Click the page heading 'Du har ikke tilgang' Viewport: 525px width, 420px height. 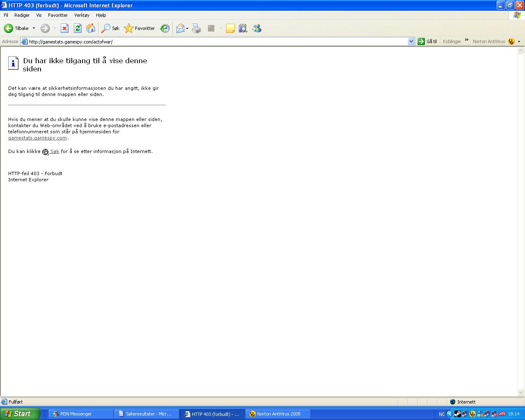tap(85, 65)
